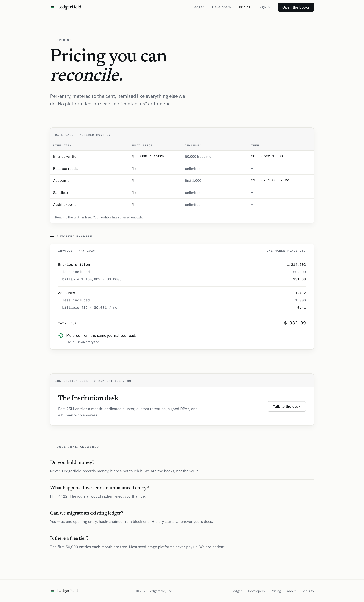Open the Developers link in footer
364x602 pixels.
256,591
